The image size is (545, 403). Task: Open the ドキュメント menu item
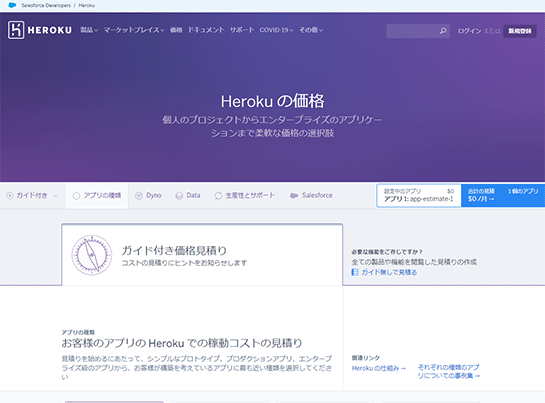(x=206, y=30)
